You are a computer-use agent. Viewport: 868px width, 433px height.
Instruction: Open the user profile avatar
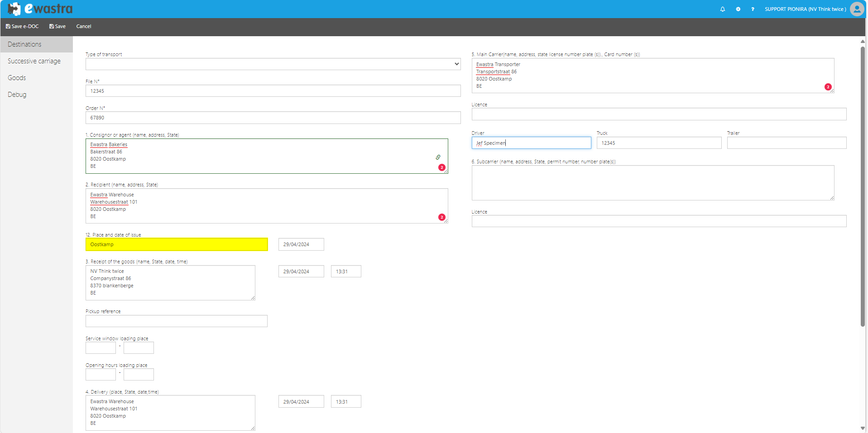click(857, 9)
